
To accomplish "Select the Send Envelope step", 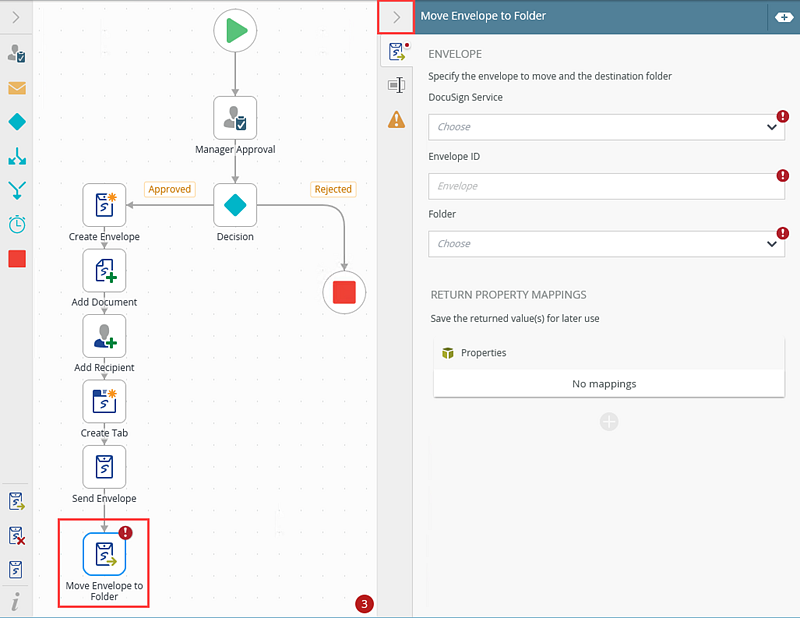I will [104, 467].
